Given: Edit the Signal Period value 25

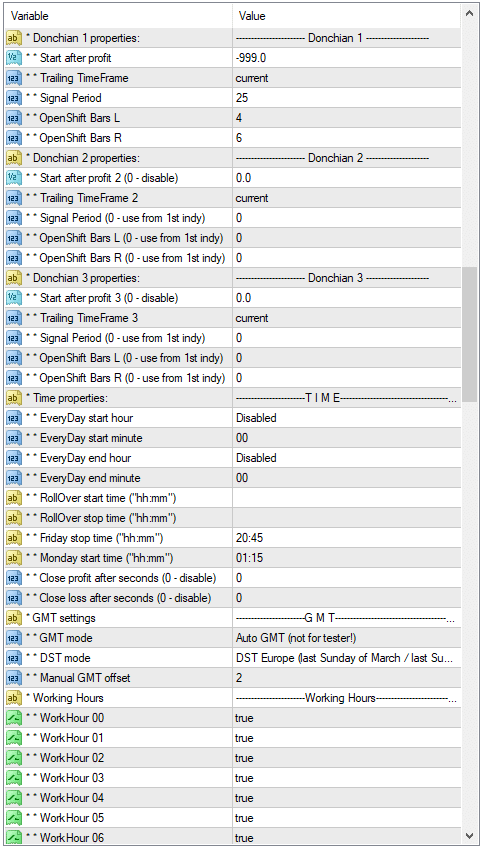Looking at the screenshot, I should click(x=347, y=98).
